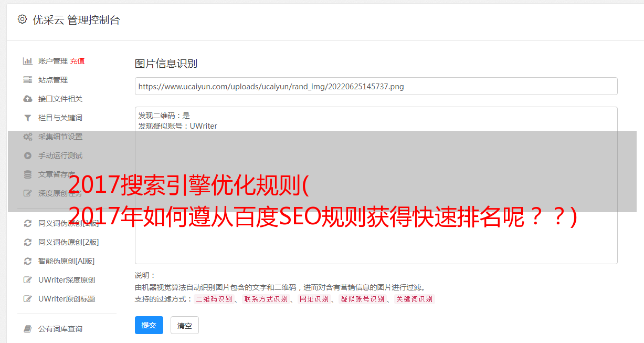Click the red 充值 recharge link

[x=77, y=61]
